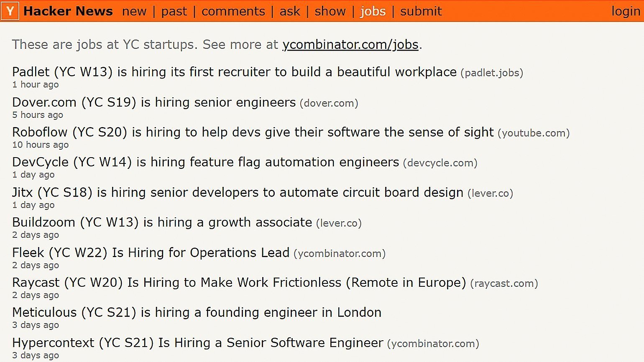Open the Hacker News home link

[x=68, y=11]
